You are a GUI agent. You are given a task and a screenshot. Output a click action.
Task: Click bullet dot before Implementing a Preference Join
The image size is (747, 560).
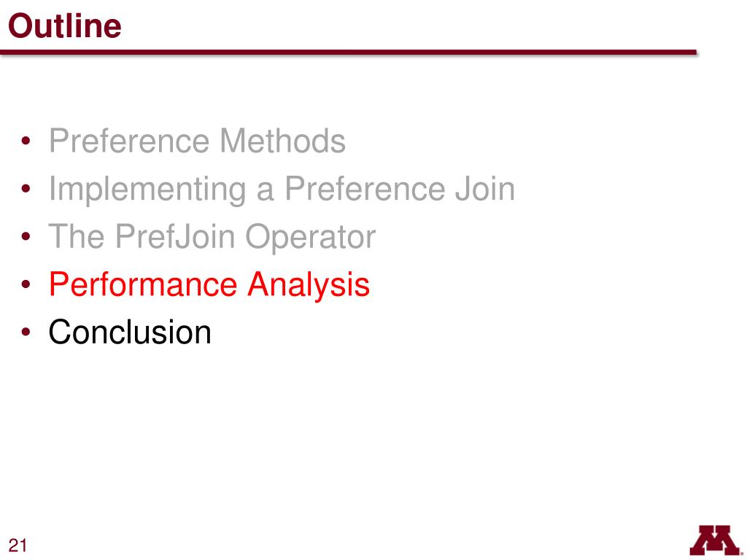(26, 189)
